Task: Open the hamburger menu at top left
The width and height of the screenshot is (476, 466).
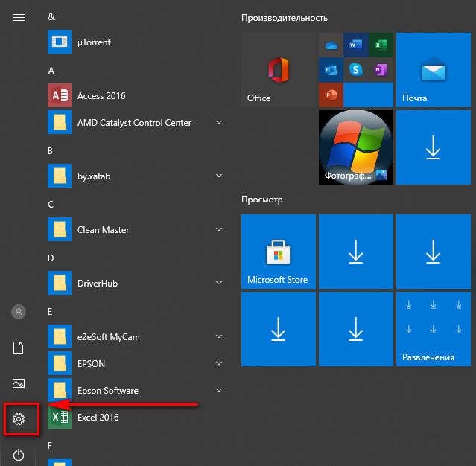Action: (x=19, y=18)
